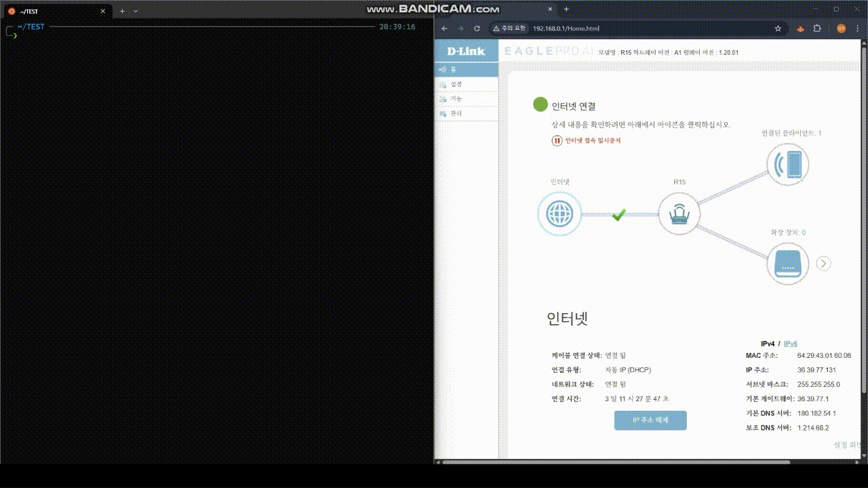Open the terminal tab dropdown arrow
The image size is (868, 488).
point(136,11)
